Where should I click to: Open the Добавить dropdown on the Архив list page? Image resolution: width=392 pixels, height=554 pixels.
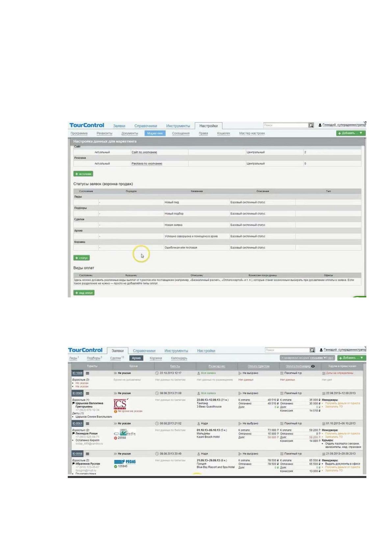(x=351, y=358)
